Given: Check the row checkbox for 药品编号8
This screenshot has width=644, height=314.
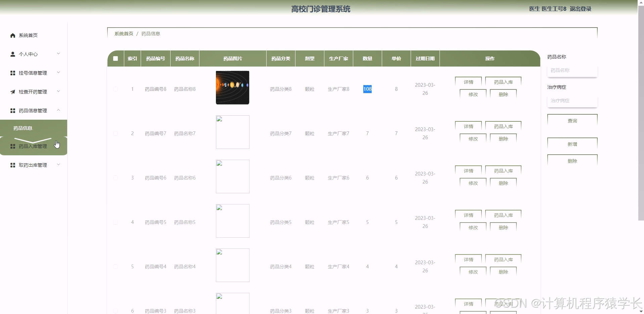Looking at the screenshot, I should point(116,89).
